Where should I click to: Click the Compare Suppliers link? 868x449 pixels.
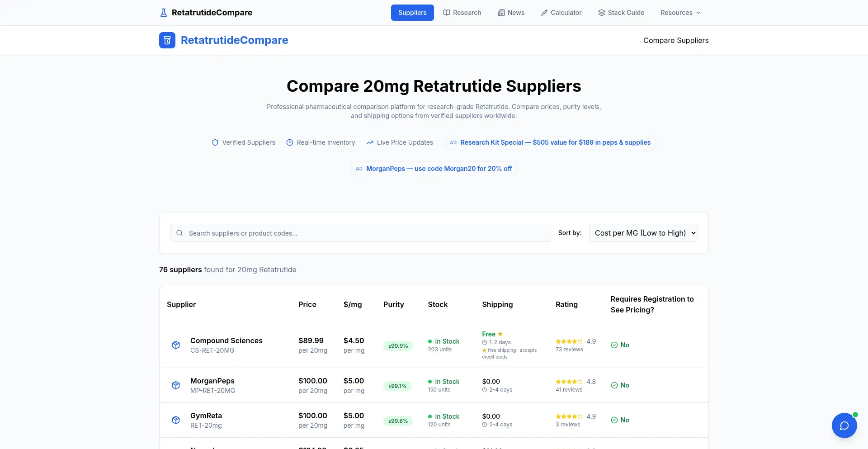[x=676, y=40]
